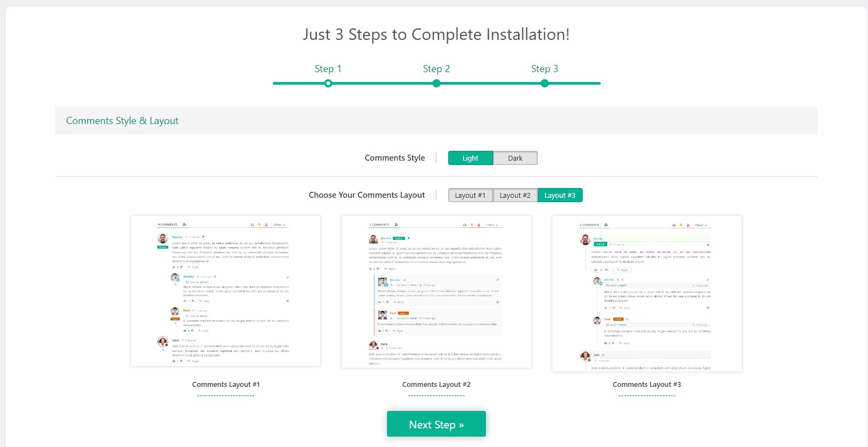Jump to the Step 2 label
Image resolution: width=868 pixels, height=447 pixels.
click(x=436, y=69)
